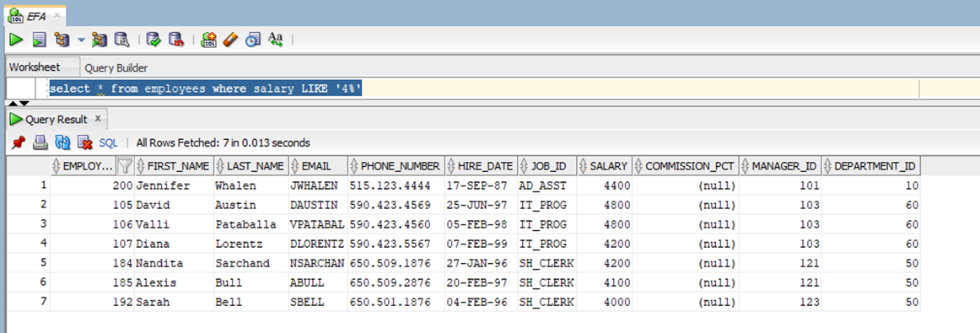Click the SQL link in result toolbar

tap(109, 143)
